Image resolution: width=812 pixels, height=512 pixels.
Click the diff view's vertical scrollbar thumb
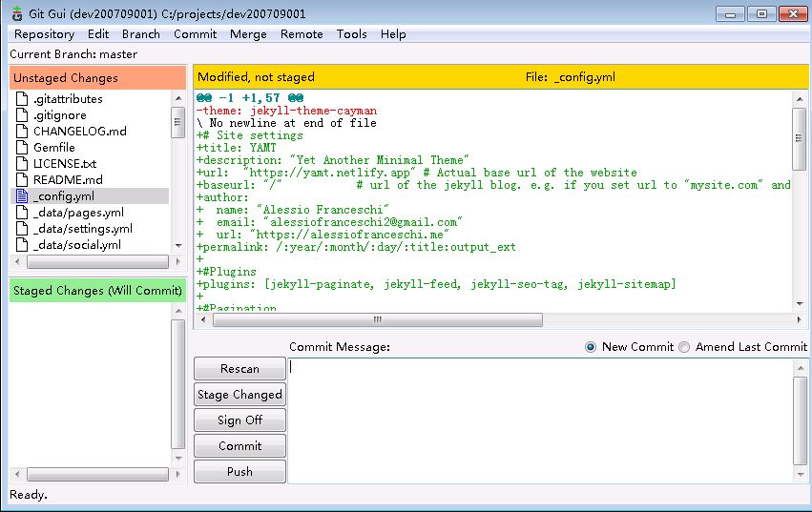(800, 138)
